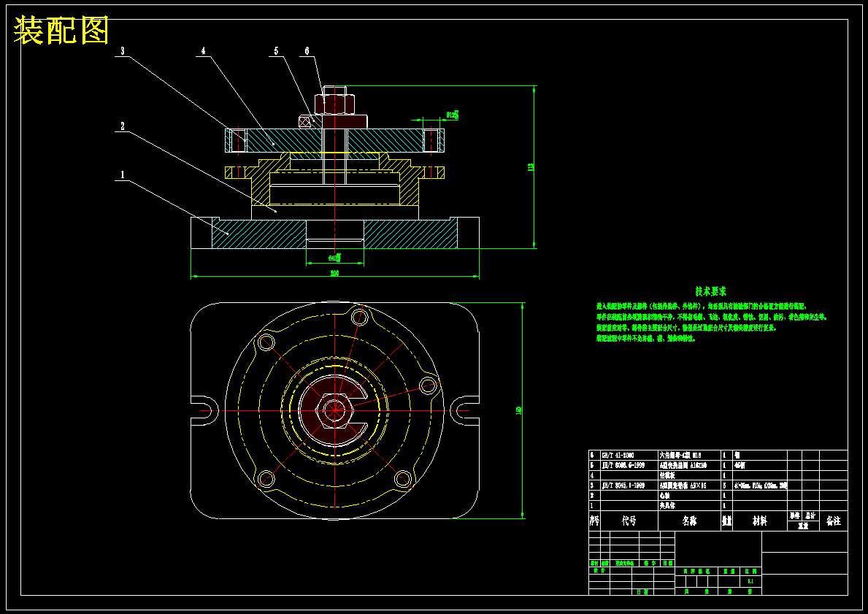Click the hex nut in the section view

pos(334,104)
